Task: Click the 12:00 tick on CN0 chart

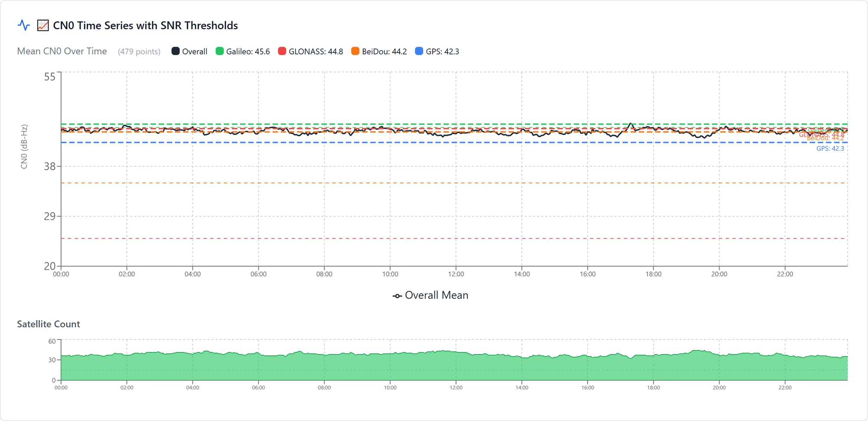Action: pyautogui.click(x=456, y=274)
